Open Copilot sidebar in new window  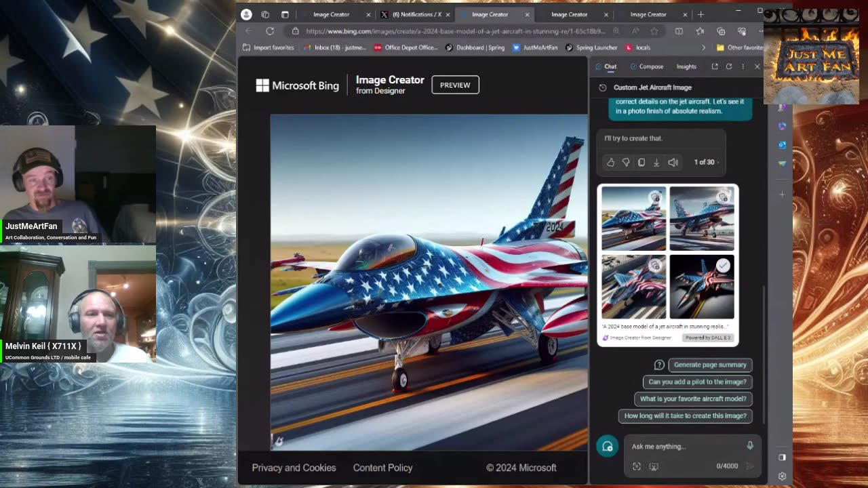pos(715,66)
